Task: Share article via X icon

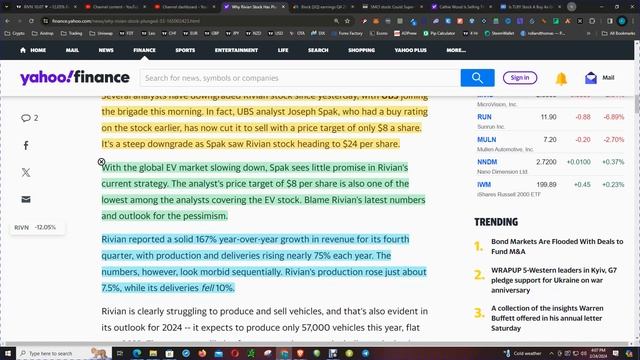Action: click(26, 172)
